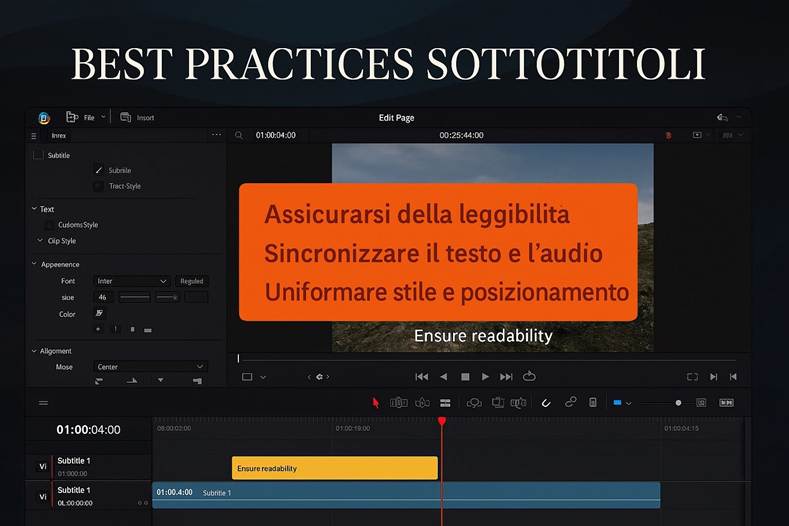
Task: Click the red playhead marker on ruler
Action: pos(442,421)
